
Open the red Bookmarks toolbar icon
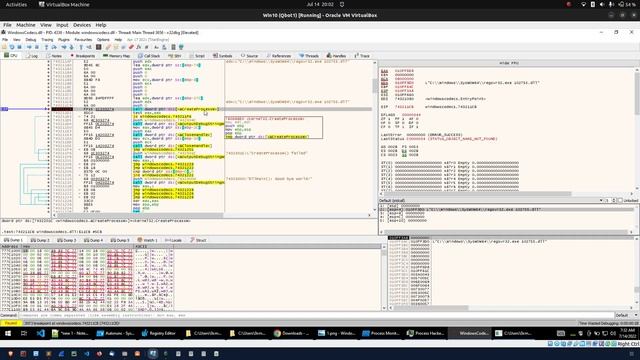click(x=131, y=47)
